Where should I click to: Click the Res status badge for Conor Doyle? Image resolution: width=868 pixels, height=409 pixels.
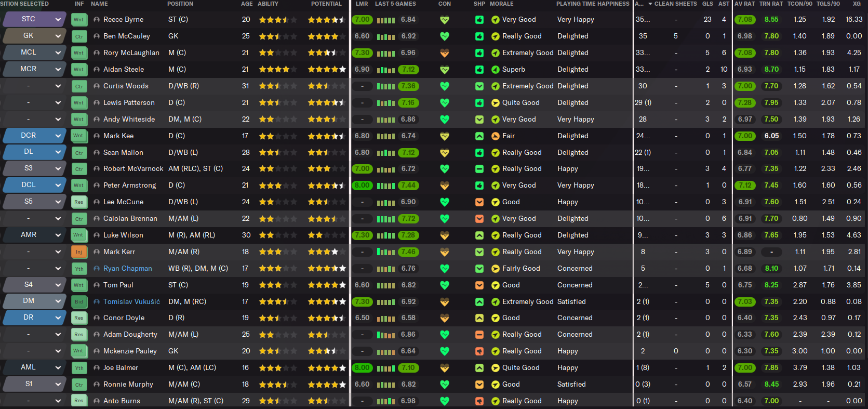tap(79, 318)
